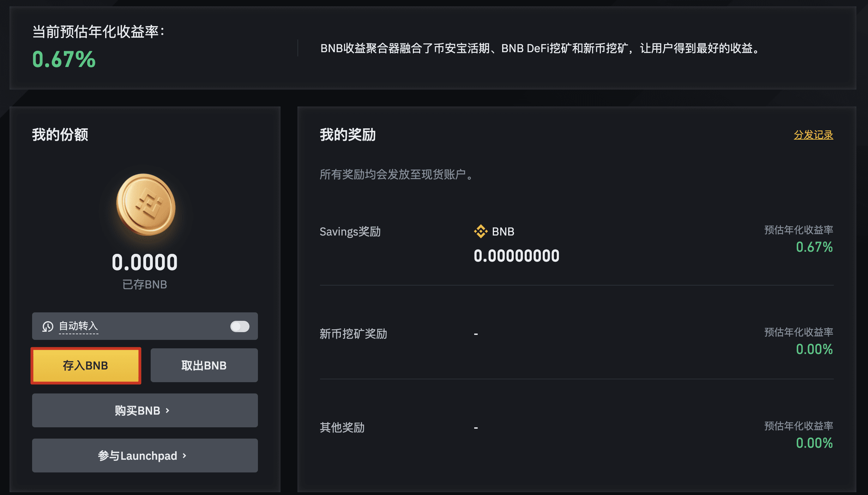
Task: Click the chevron next to 购买BNB
Action: 168,411
